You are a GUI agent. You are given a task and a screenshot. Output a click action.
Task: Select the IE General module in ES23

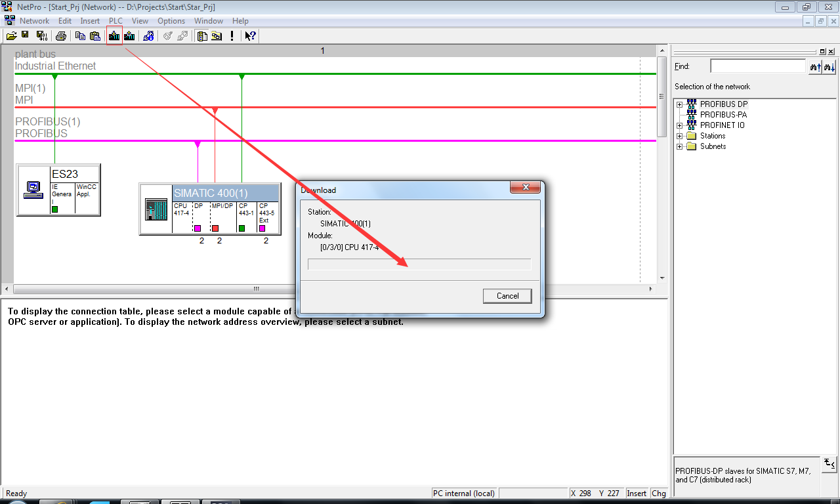(63, 198)
